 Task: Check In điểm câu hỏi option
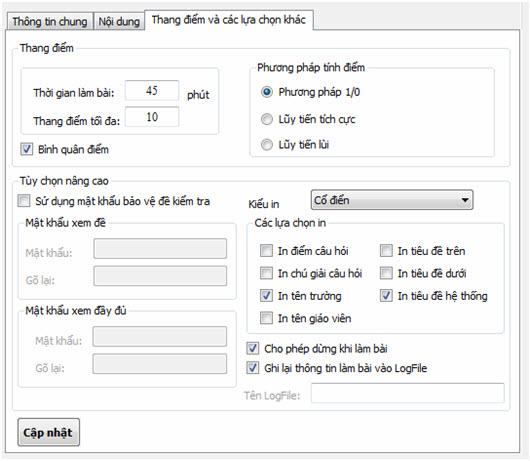[x=266, y=251]
